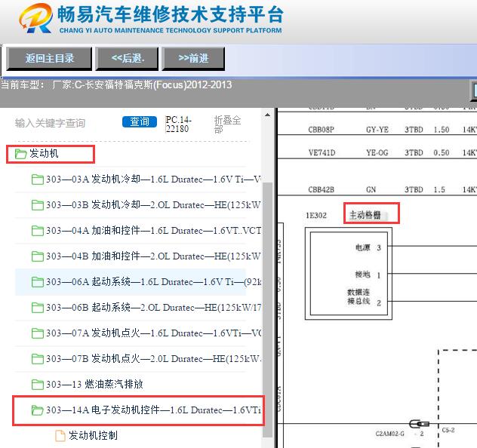Click 数据连接总线 pin 2 label
Viewport: 477px width, 448px height.
click(x=364, y=297)
